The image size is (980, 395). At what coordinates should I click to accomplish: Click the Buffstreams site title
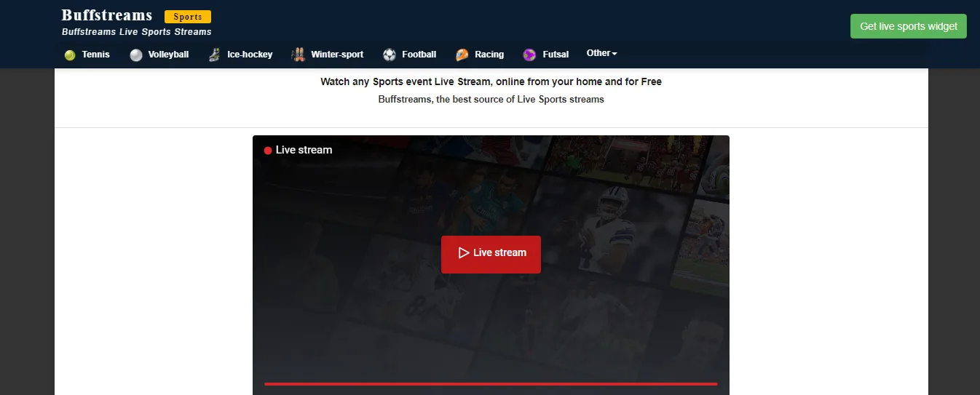(107, 15)
